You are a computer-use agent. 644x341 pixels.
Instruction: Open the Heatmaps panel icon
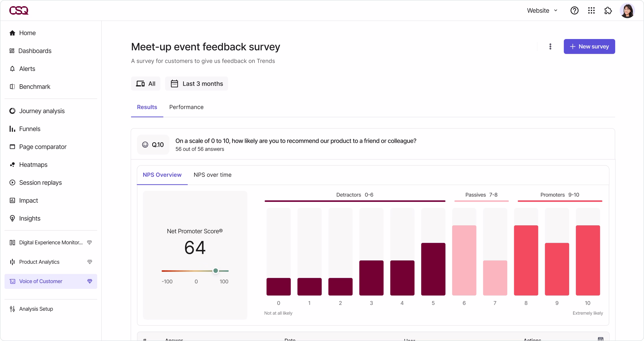tap(12, 165)
